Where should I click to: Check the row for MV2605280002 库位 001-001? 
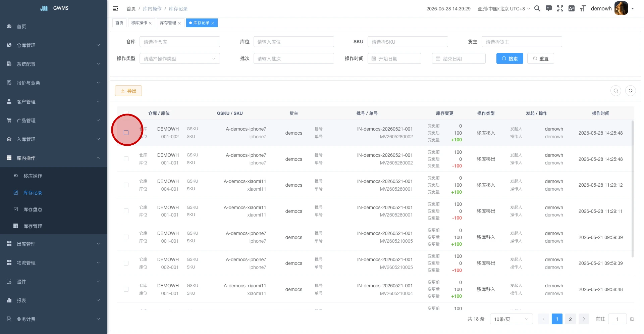[x=126, y=159]
